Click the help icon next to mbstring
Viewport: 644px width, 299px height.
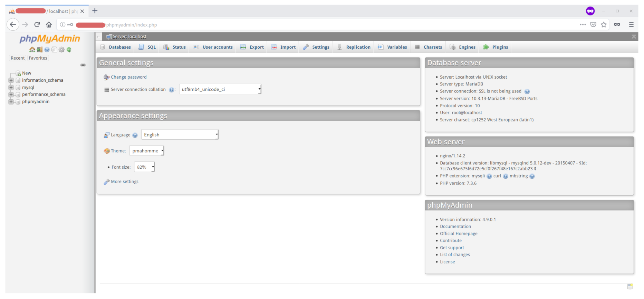pyautogui.click(x=532, y=176)
